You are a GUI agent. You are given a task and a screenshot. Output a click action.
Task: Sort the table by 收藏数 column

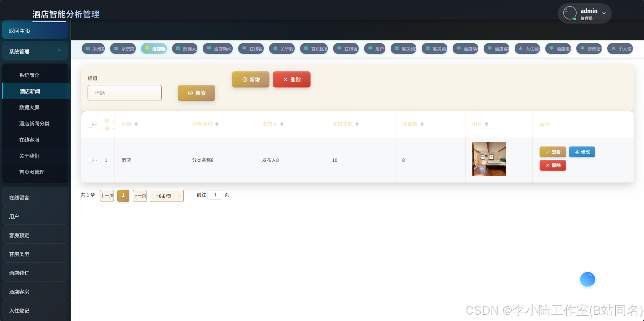click(422, 124)
